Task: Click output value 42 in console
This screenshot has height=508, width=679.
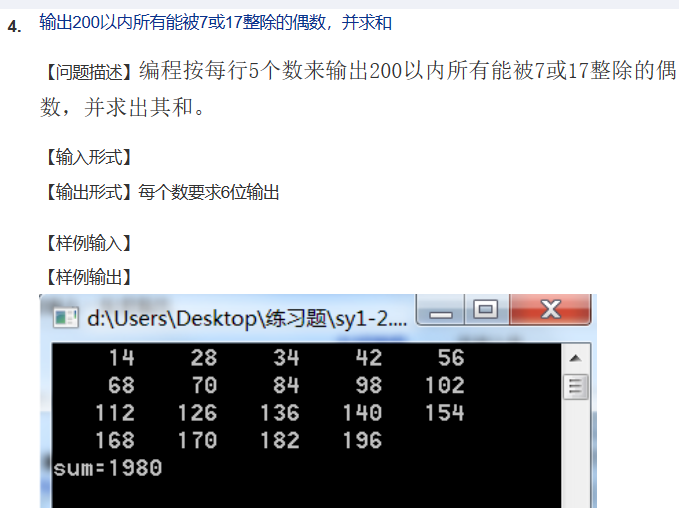Action: 369,358
